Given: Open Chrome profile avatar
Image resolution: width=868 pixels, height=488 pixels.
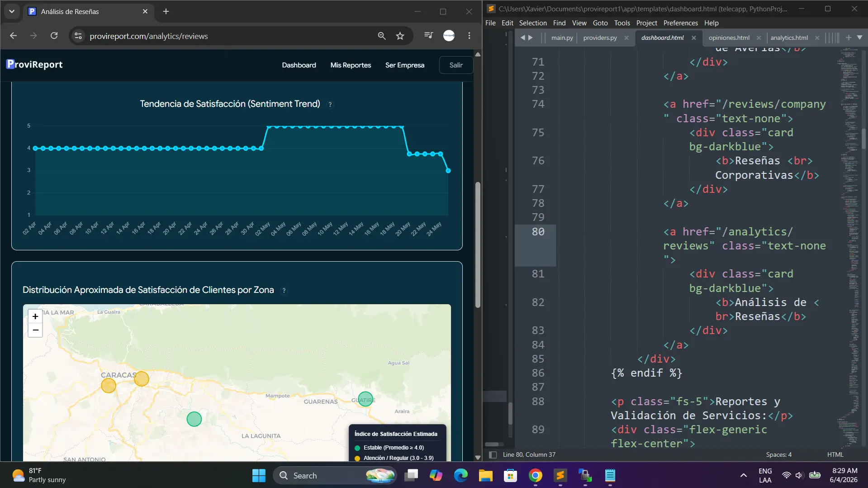Looking at the screenshot, I should 449,36.
